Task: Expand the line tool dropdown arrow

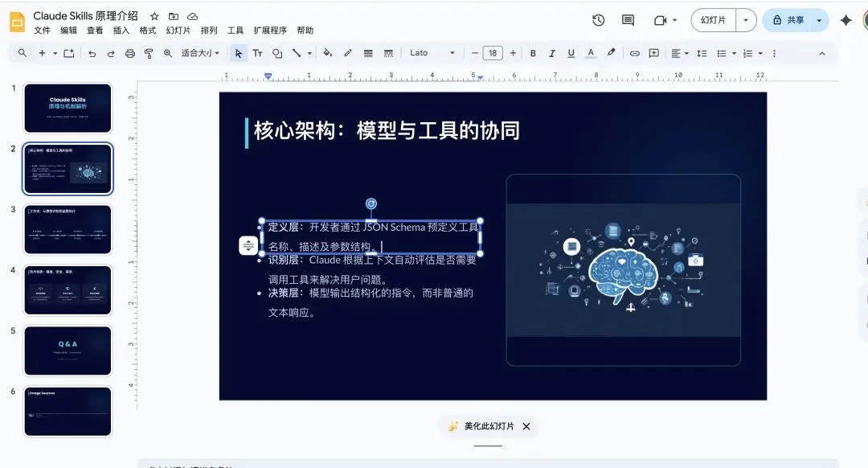Action: tap(309, 53)
